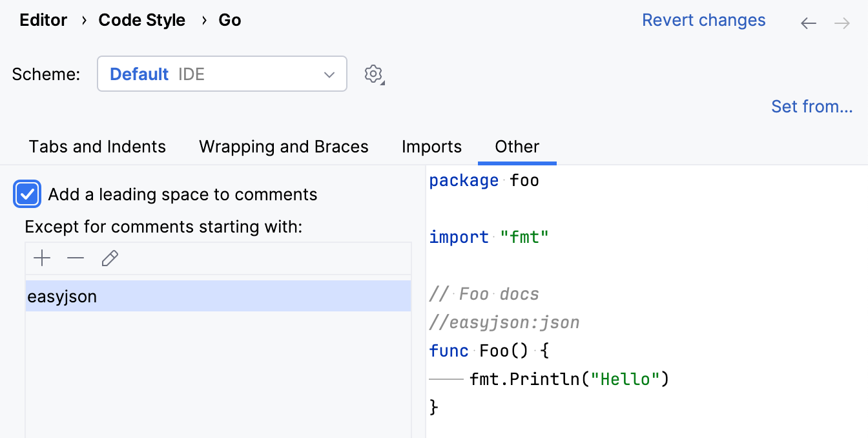This screenshot has height=438, width=868.
Task: Open the Set from... link
Action: pos(812,106)
